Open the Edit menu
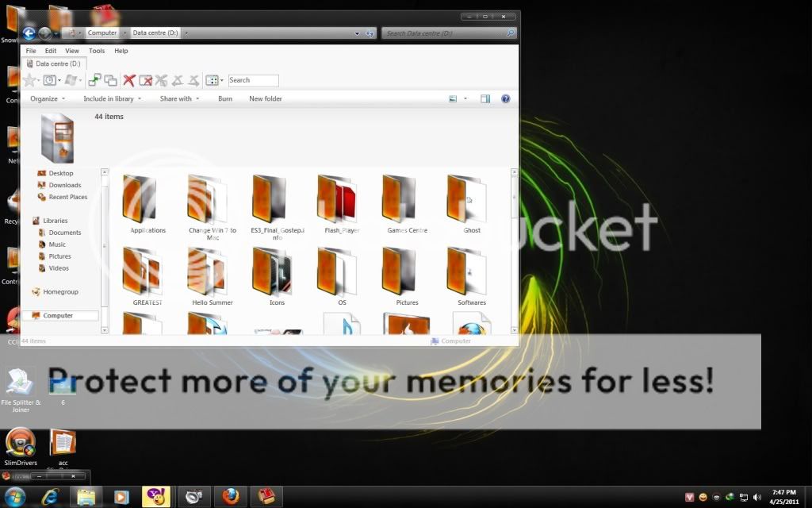Screen dimensions: 812x508 (50, 51)
